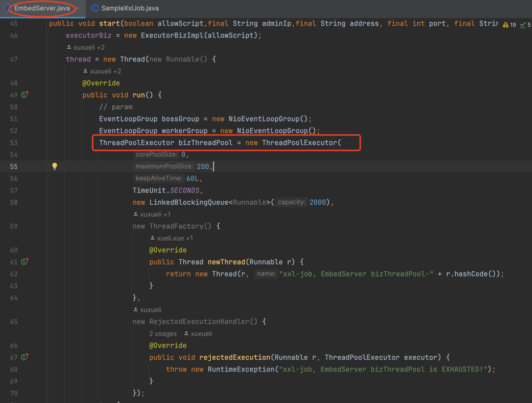Click "ThreadFactory" on line 59
The width and height of the screenshot is (532, 403).
[x=176, y=226]
